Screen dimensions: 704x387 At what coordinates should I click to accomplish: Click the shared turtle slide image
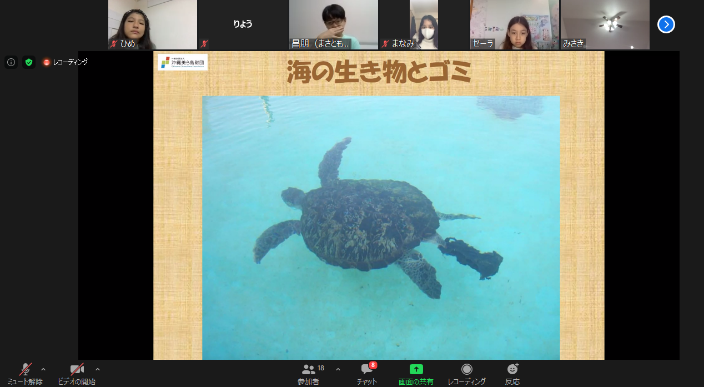click(381, 228)
